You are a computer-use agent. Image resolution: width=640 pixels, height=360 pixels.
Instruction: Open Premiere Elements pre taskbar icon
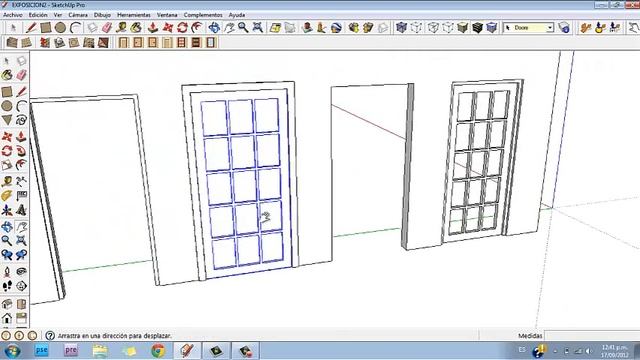(71, 351)
